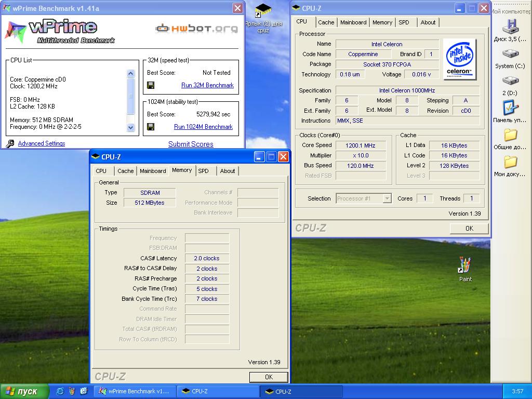This screenshot has height=399, width=532.
Task: Click the save icon beside Run 1024M Benchmark
Action: pos(151,127)
